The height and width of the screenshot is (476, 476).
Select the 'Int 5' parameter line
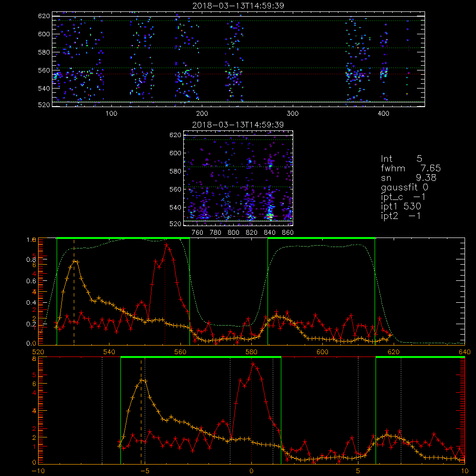pos(401,159)
